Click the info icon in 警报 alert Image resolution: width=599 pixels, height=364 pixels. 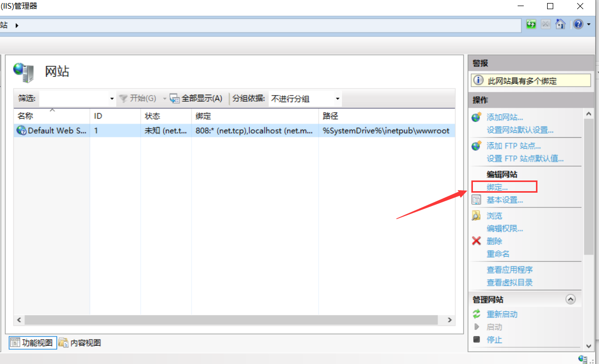[x=478, y=80]
